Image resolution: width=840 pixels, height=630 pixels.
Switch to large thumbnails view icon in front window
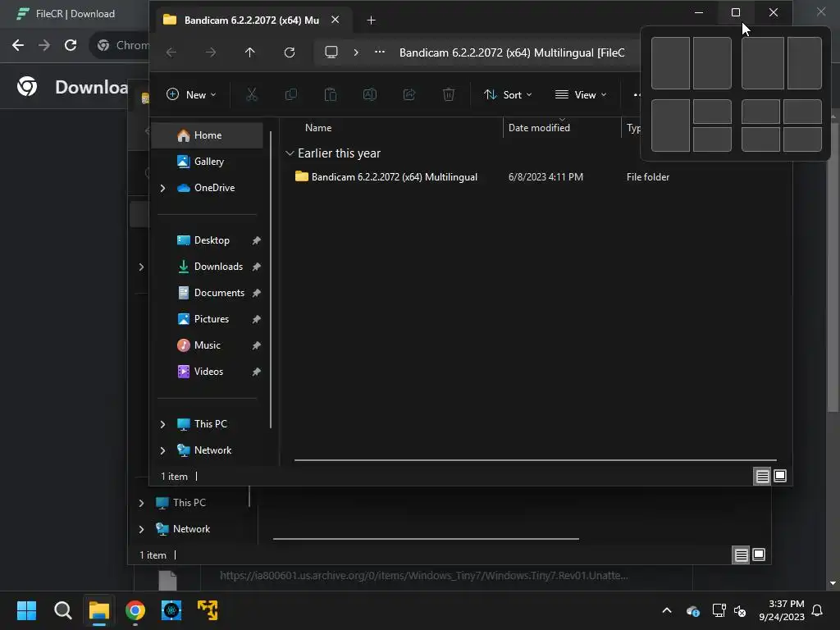click(780, 476)
